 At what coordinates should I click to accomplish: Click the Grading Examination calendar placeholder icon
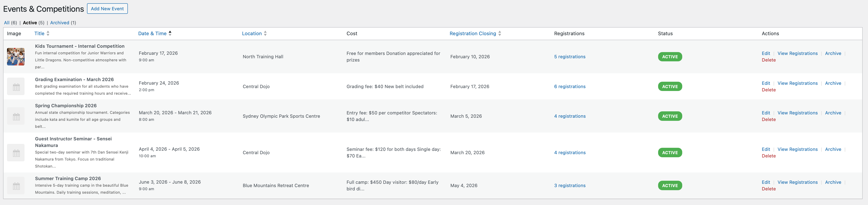pos(16,86)
